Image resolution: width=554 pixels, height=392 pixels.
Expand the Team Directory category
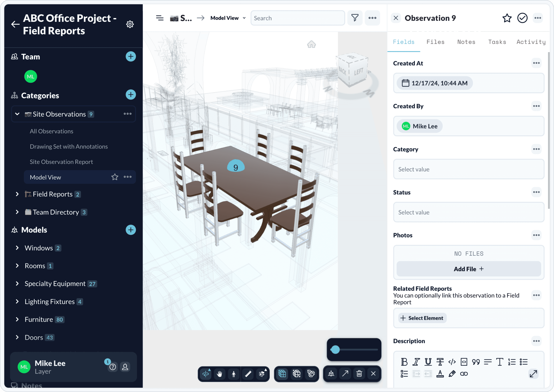(17, 212)
